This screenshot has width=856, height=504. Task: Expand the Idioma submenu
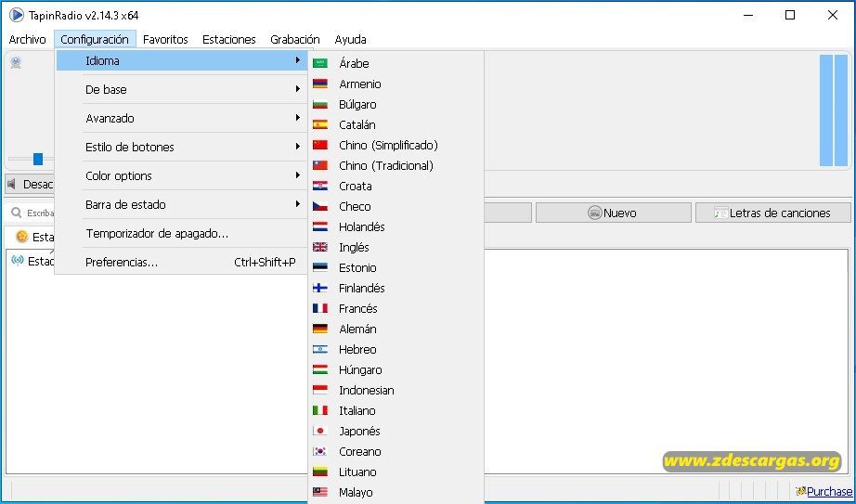(x=182, y=60)
